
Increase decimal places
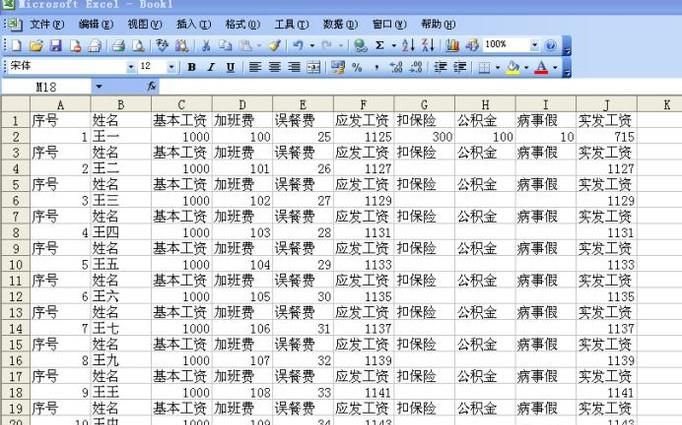396,67
